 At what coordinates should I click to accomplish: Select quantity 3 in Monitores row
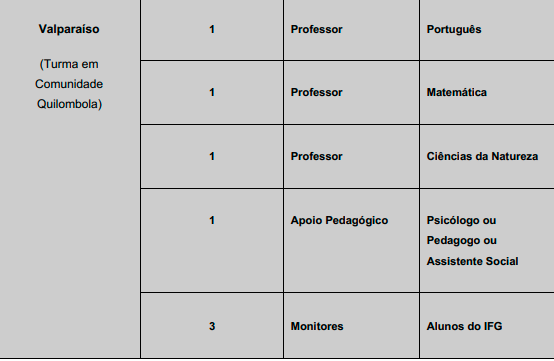[212, 326]
